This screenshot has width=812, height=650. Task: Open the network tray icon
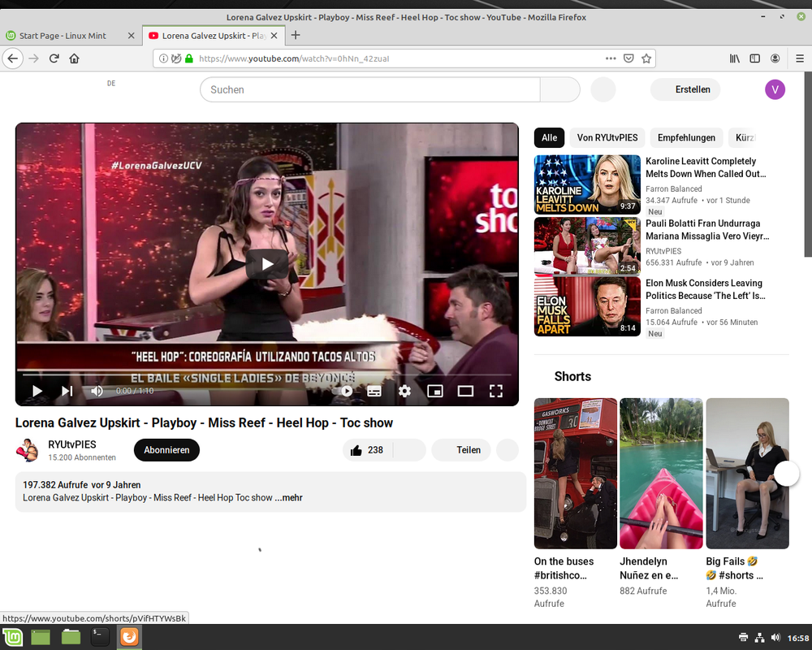(x=759, y=638)
